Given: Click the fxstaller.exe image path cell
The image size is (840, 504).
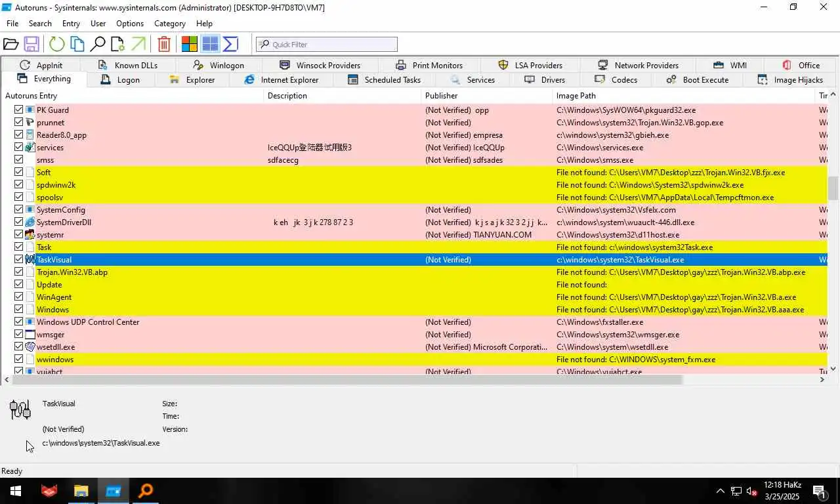Looking at the screenshot, I should (600, 322).
